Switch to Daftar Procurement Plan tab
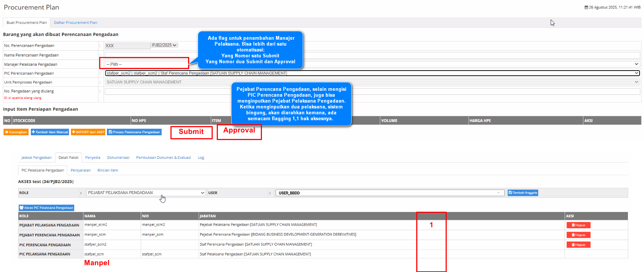This screenshot has height=272, width=644. tap(75, 23)
